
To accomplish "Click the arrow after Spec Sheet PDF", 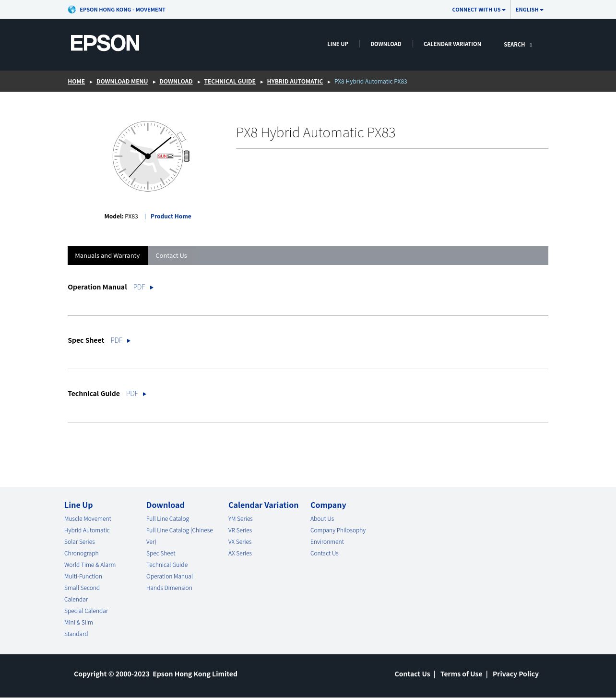I will coord(129,341).
